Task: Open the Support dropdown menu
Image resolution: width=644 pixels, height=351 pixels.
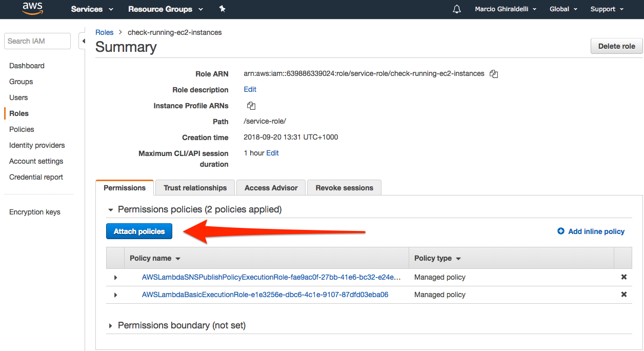Action: 607,9
